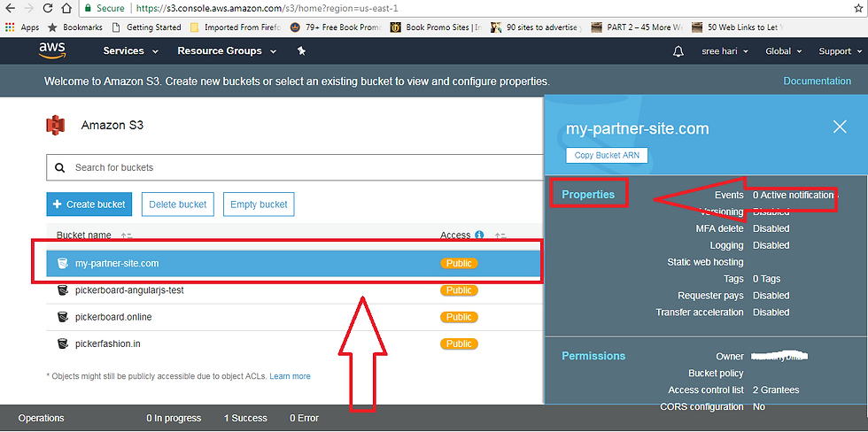Click the Create bucket button

[x=89, y=204]
